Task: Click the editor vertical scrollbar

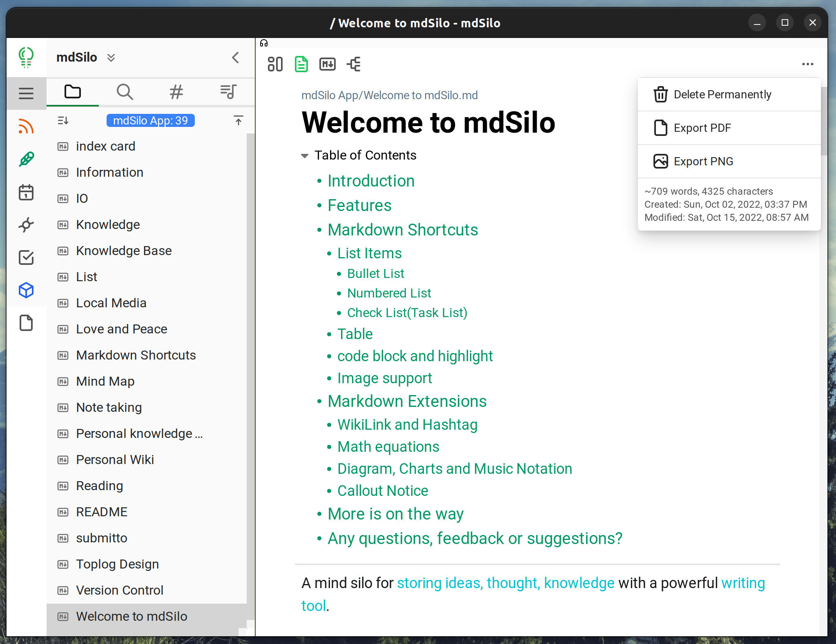Action: pyautogui.click(x=824, y=121)
